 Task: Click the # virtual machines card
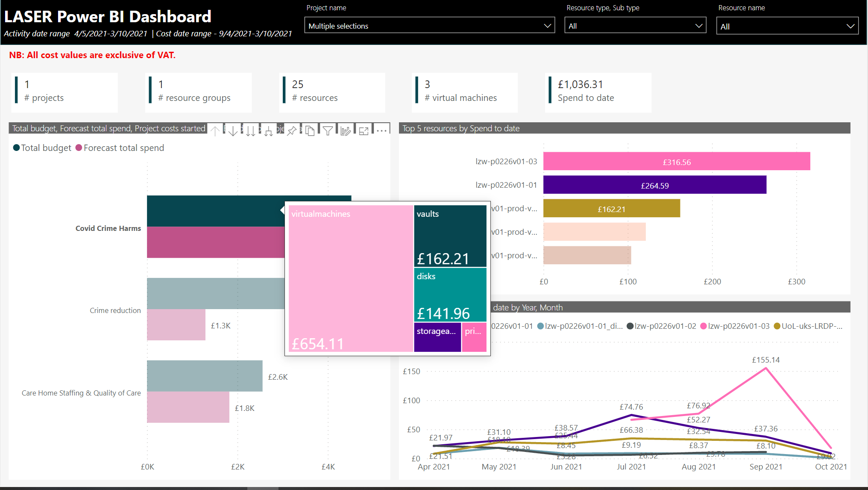click(465, 92)
